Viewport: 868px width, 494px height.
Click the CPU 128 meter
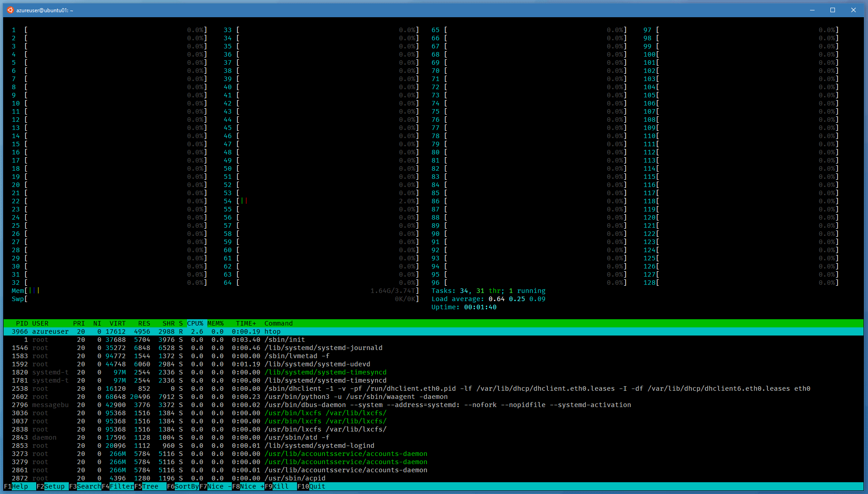[x=741, y=283]
